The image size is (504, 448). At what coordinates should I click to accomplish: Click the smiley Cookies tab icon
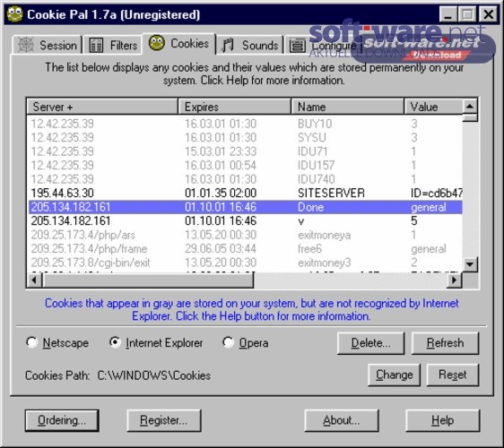157,43
